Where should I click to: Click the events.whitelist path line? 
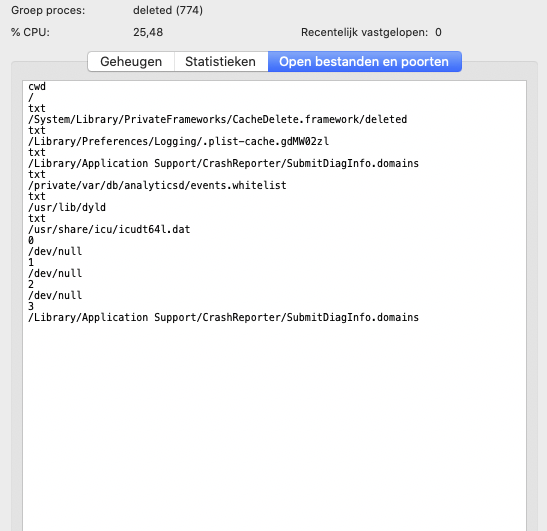157,185
